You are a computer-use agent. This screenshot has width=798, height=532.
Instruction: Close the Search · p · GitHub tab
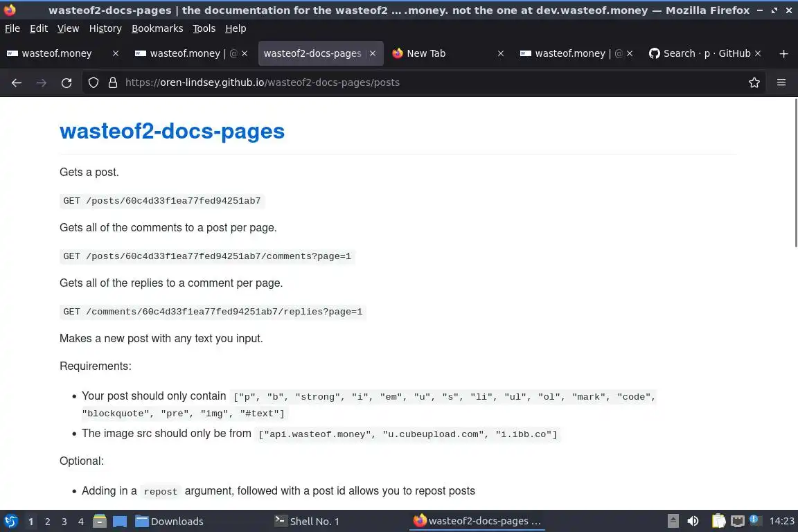tap(758, 53)
